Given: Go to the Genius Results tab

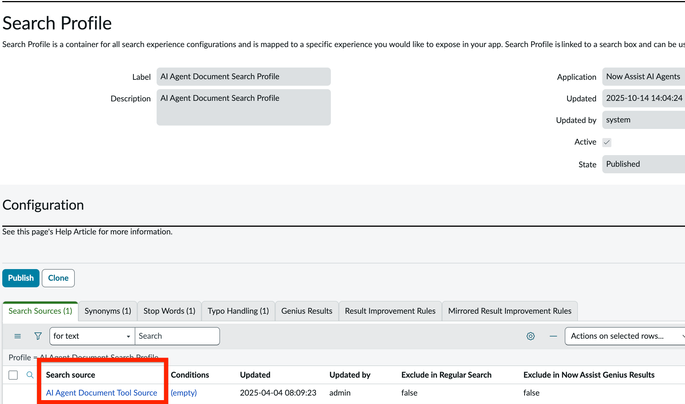Looking at the screenshot, I should pos(306,311).
